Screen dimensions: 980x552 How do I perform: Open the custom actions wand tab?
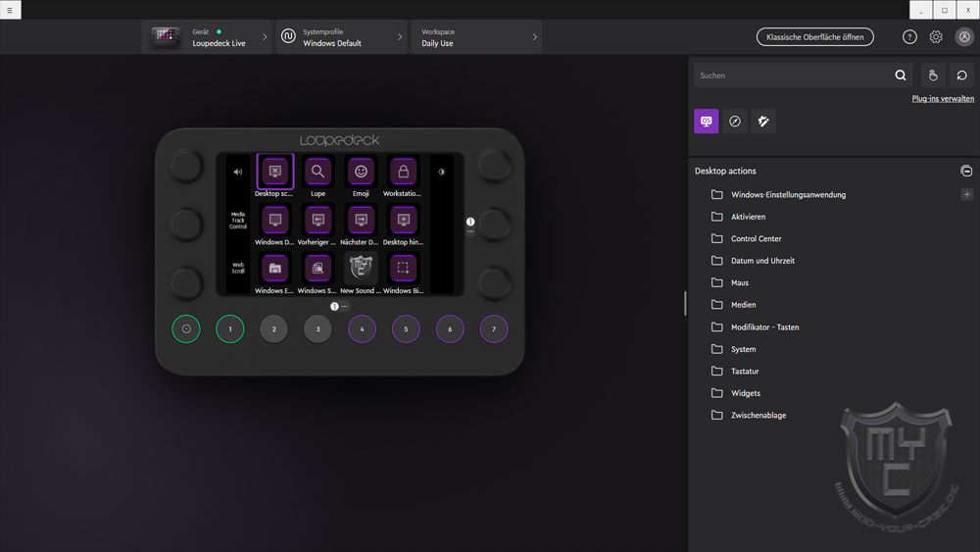(763, 122)
